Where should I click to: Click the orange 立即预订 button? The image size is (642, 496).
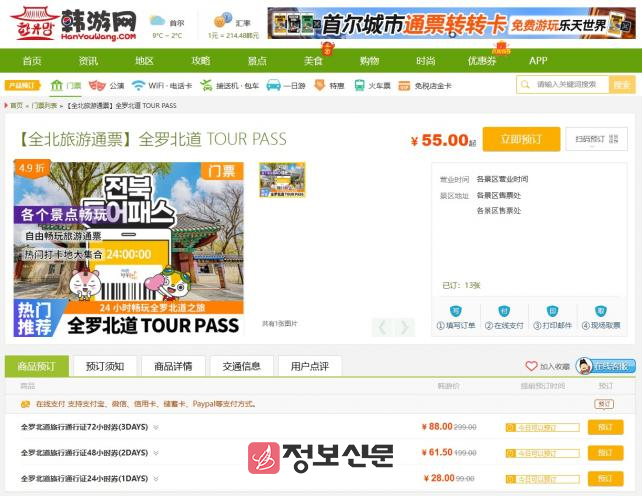click(x=521, y=139)
